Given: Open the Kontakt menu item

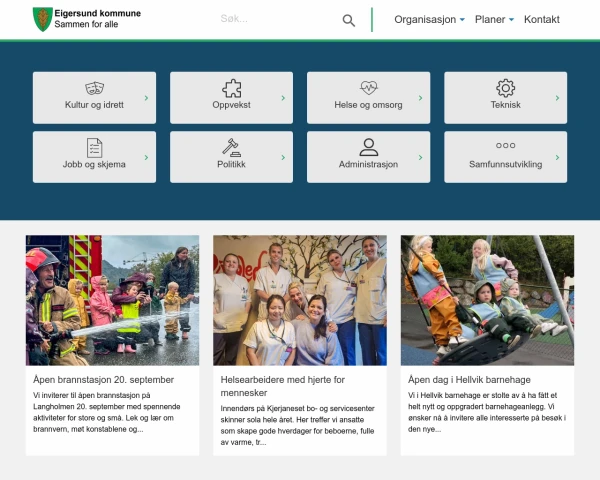Looking at the screenshot, I should click(542, 20).
